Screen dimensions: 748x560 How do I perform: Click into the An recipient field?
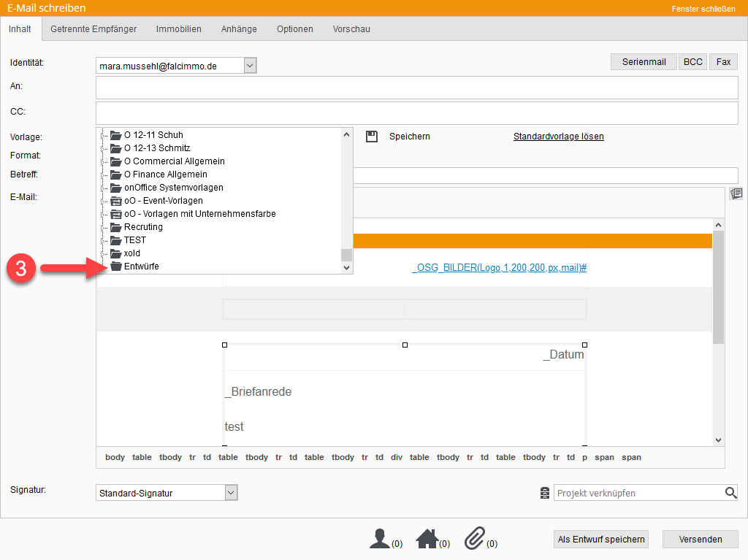[416, 87]
